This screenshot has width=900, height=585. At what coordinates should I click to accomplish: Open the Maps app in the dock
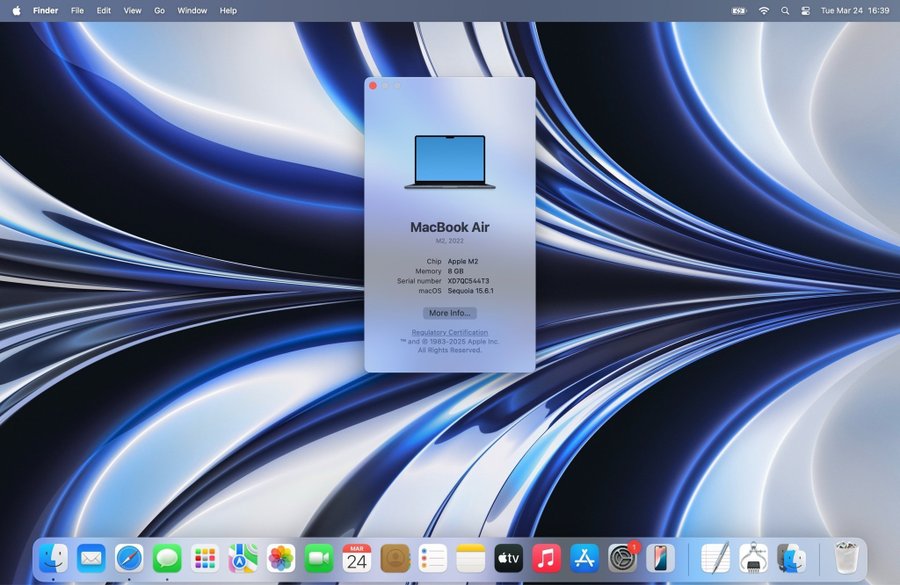pyautogui.click(x=243, y=558)
